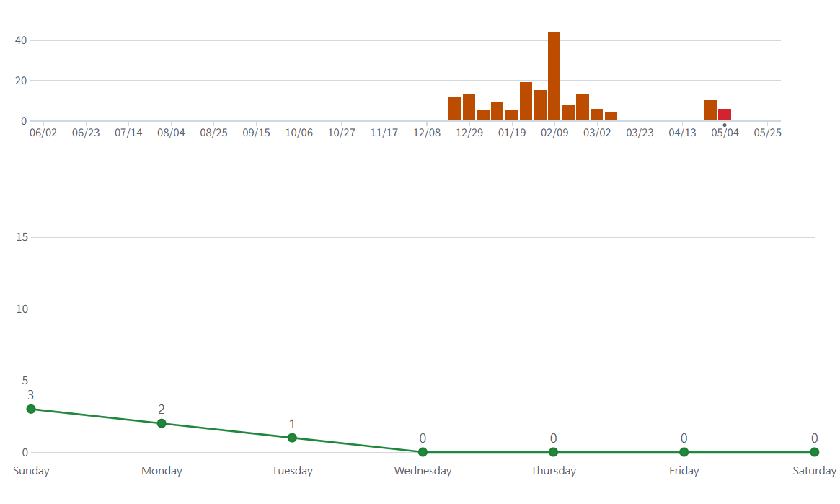
Task: Click the Wednesday axis label
Action: click(x=423, y=471)
